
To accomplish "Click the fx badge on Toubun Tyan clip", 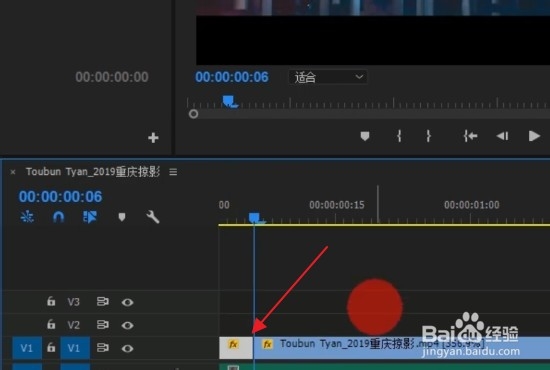I will (268, 344).
